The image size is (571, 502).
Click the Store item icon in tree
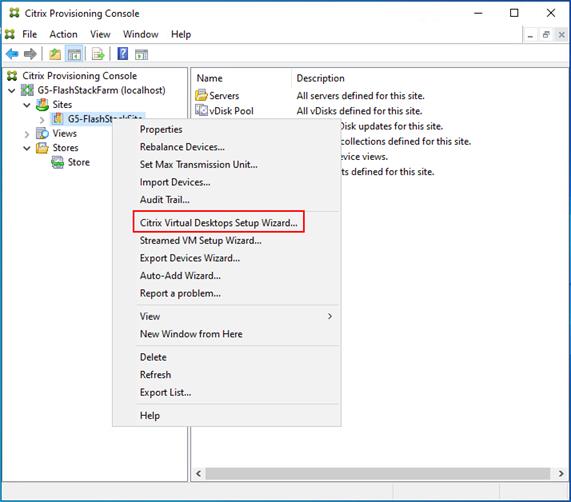(x=57, y=162)
